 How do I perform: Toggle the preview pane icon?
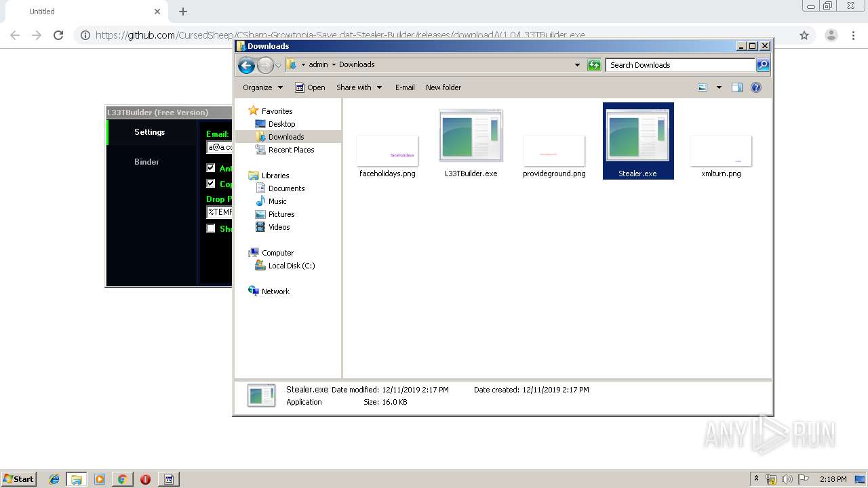(x=737, y=87)
